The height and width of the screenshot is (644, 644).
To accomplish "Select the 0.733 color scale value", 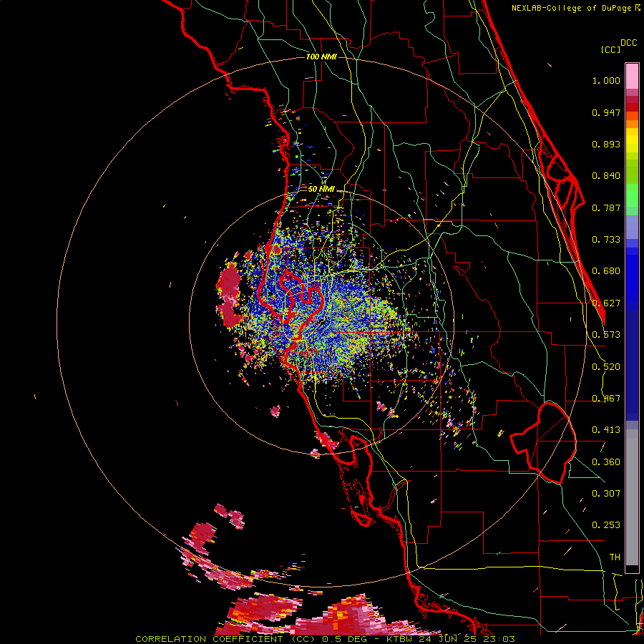I will 606,240.
